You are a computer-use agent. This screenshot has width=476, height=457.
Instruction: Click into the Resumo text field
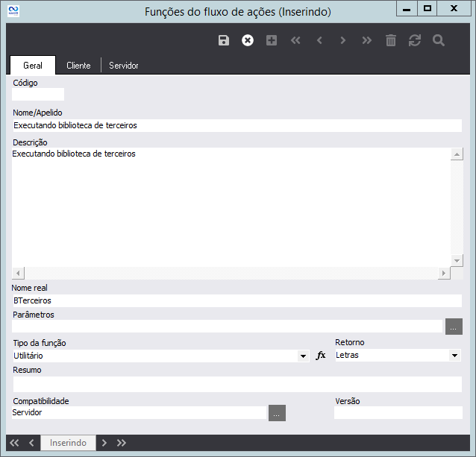coord(237,383)
